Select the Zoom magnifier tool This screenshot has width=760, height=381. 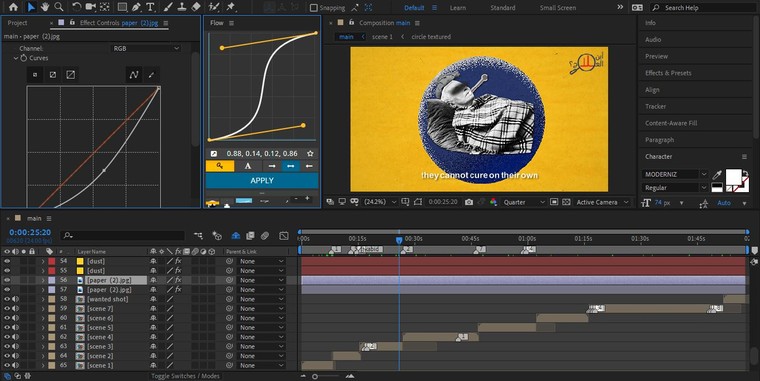[59, 7]
